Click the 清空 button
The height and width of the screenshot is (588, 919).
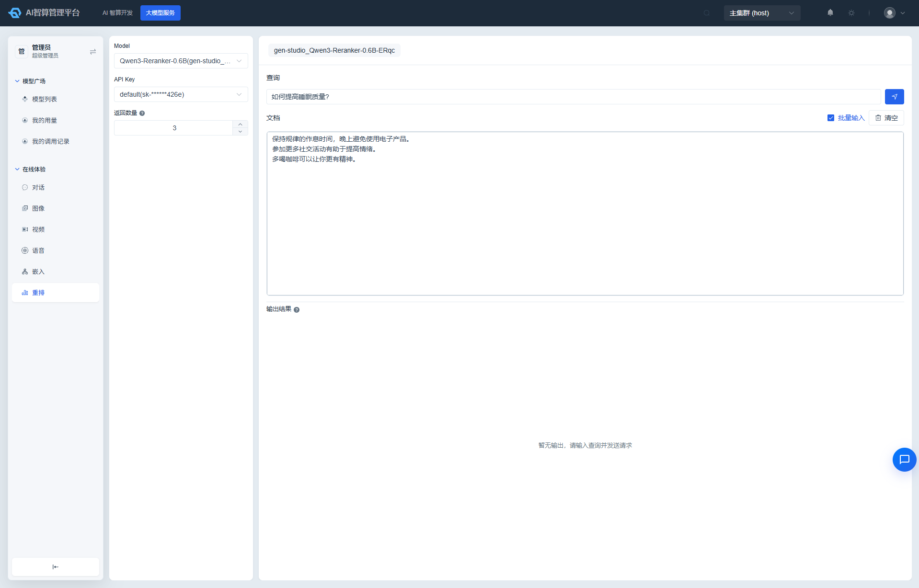[x=886, y=118]
